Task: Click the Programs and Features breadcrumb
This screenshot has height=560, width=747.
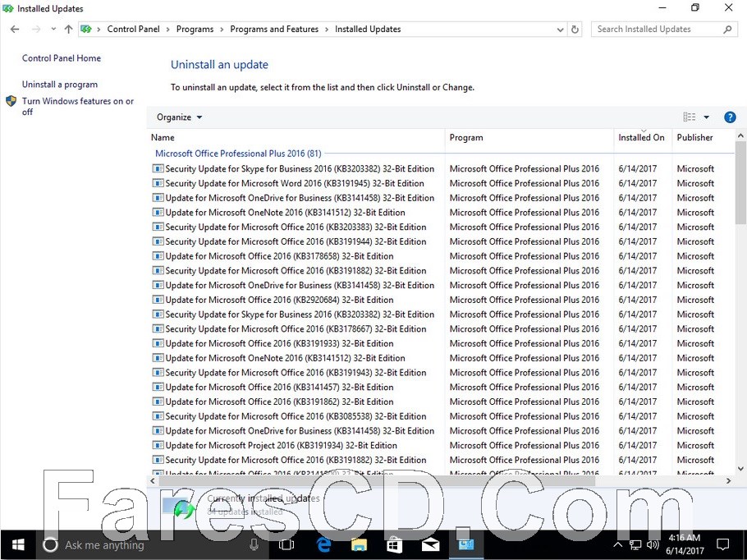Action: click(274, 29)
